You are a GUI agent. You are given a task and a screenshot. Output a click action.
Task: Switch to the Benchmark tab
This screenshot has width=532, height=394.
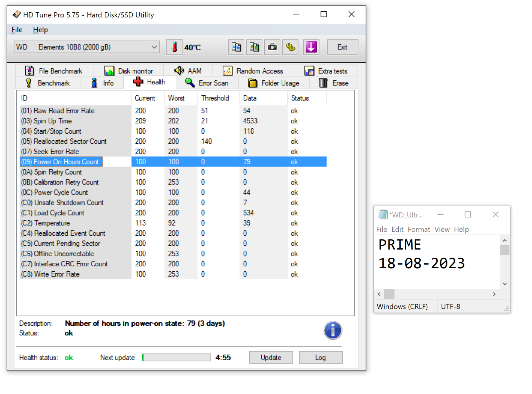[48, 83]
